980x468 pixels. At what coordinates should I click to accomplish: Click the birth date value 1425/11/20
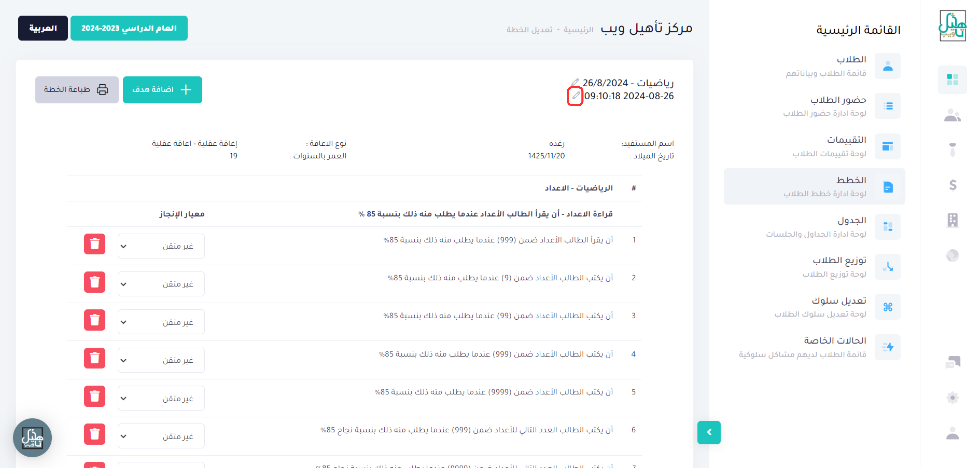click(546, 156)
